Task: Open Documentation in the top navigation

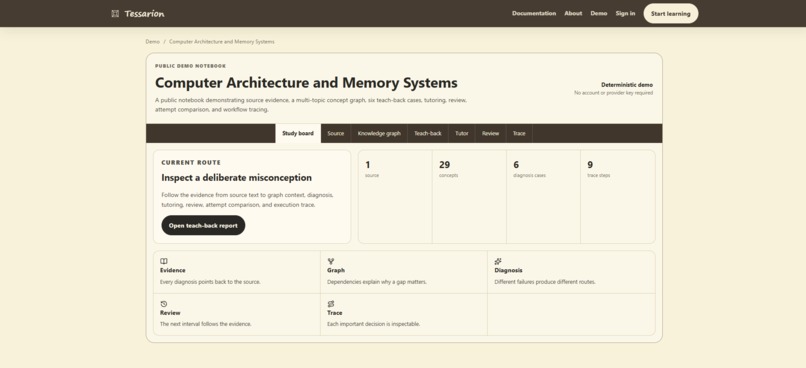Action: tap(534, 13)
